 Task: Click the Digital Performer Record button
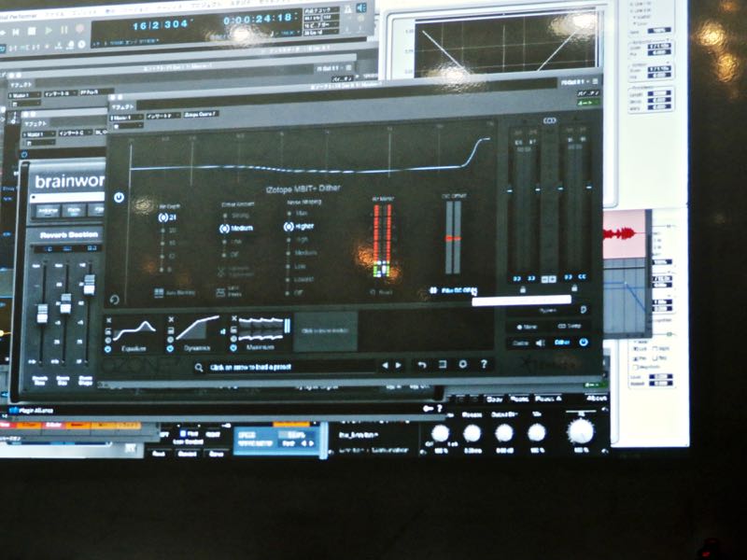tap(80, 30)
